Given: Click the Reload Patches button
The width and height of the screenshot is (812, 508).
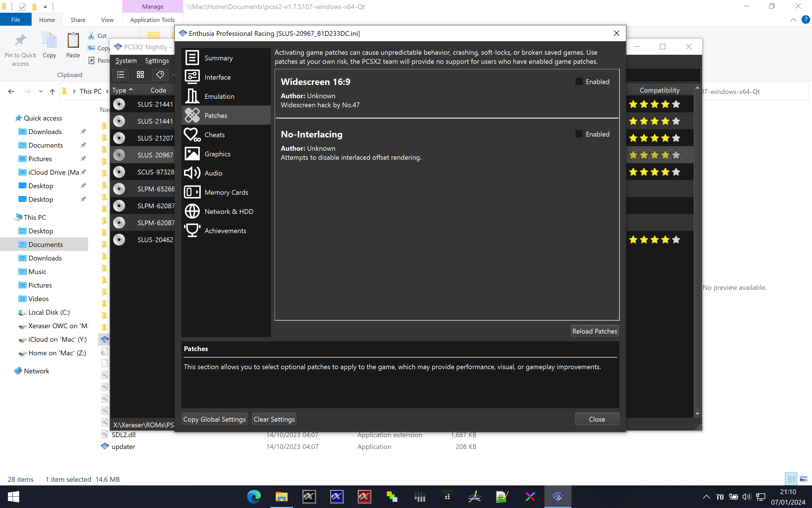Looking at the screenshot, I should click(x=595, y=331).
